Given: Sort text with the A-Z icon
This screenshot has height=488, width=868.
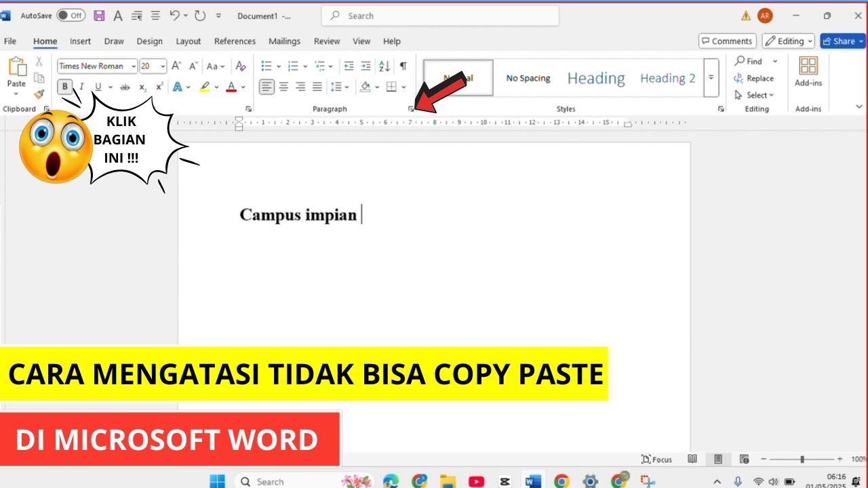Looking at the screenshot, I should point(384,66).
